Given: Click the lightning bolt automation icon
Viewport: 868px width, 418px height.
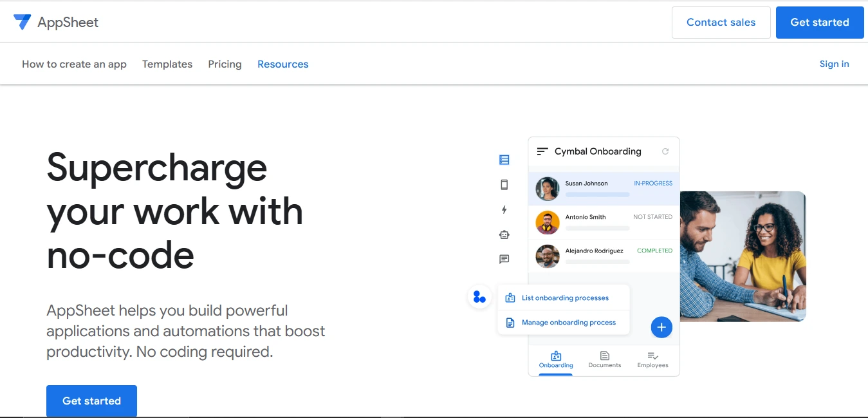Looking at the screenshot, I should pyautogui.click(x=504, y=209).
